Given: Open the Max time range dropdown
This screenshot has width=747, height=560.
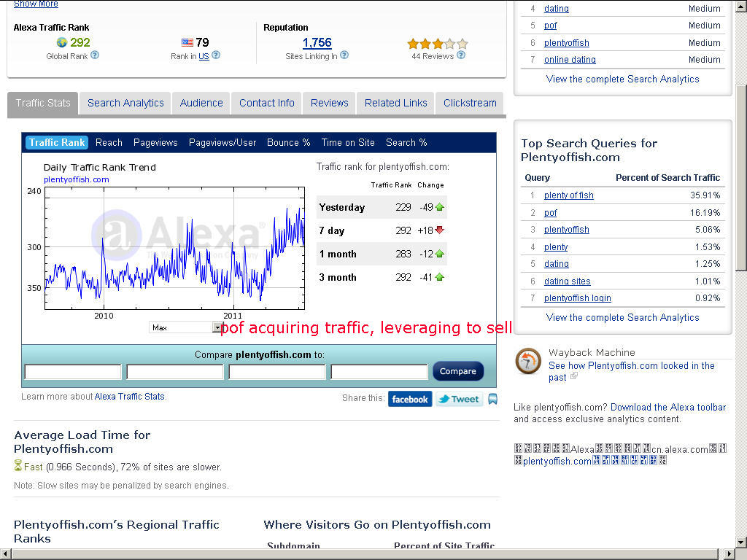Looking at the screenshot, I should click(x=185, y=327).
